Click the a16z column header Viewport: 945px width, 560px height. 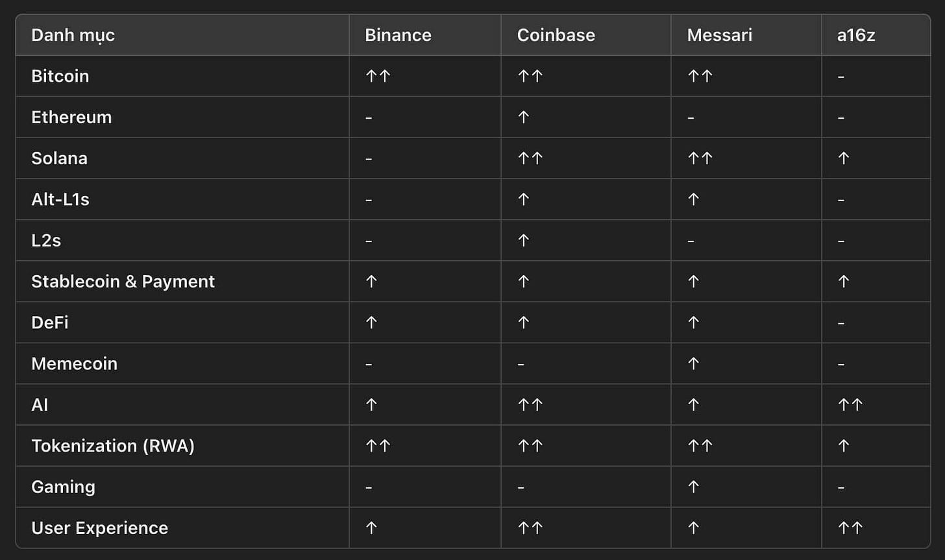(x=856, y=35)
